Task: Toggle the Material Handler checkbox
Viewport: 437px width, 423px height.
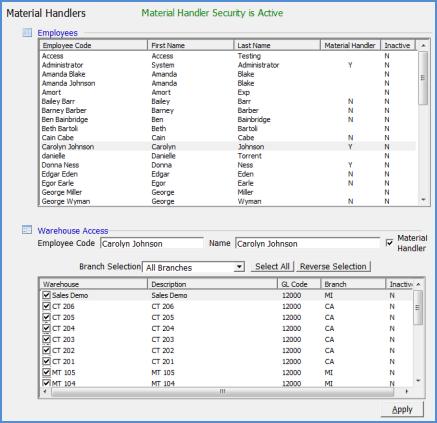Action: coord(389,243)
